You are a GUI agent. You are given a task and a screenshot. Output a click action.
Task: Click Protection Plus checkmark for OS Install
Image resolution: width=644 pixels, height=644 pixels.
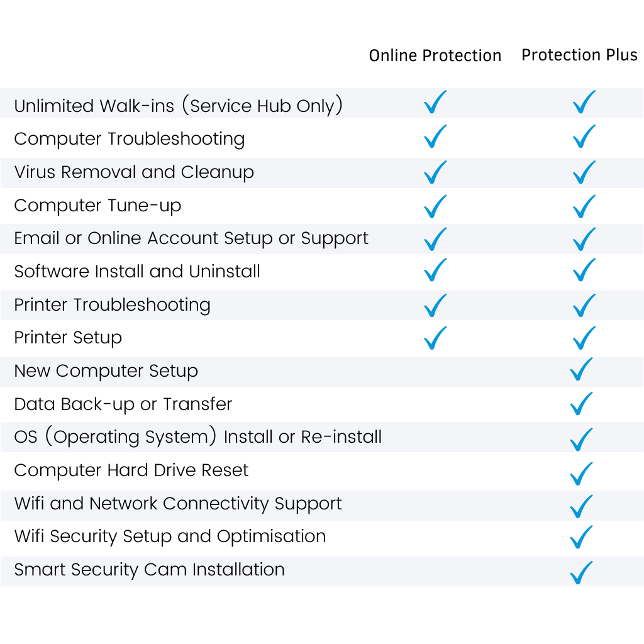tap(581, 440)
